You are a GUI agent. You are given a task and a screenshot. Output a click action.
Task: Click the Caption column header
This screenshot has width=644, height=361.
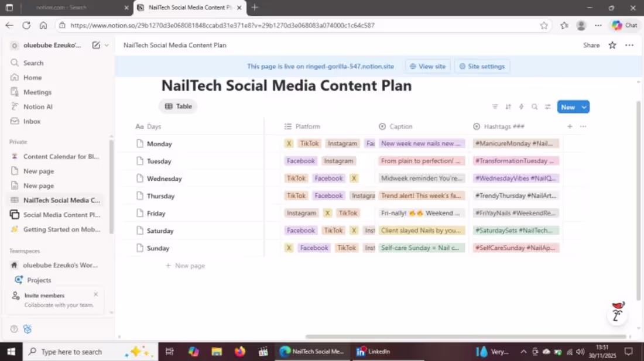tap(396, 126)
